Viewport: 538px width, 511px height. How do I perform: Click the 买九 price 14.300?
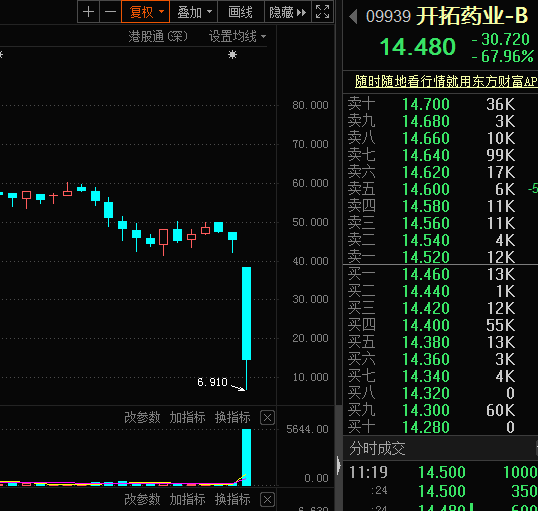[426, 410]
